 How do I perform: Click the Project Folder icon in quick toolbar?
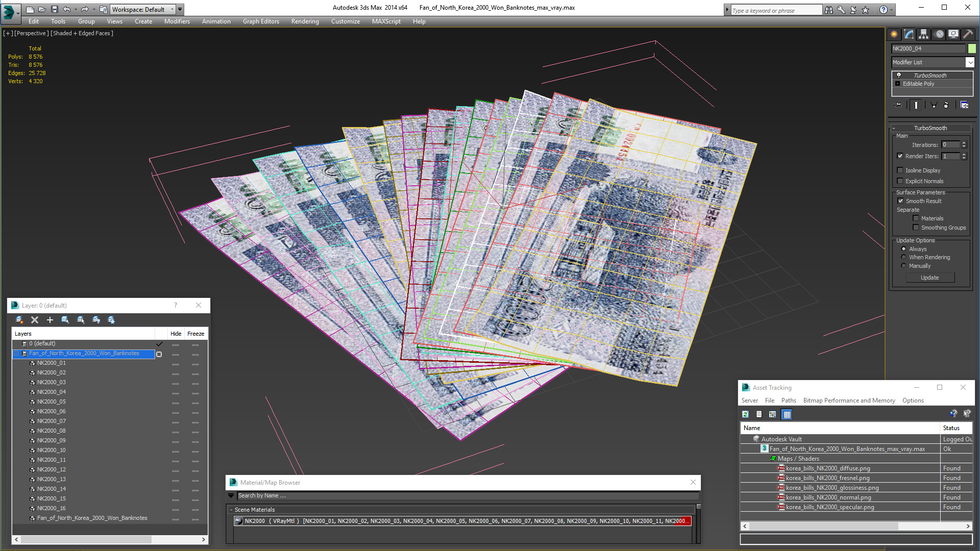click(103, 9)
